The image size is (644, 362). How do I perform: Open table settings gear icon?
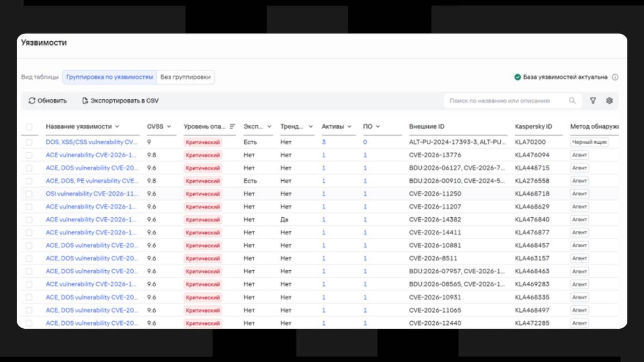[x=609, y=100]
